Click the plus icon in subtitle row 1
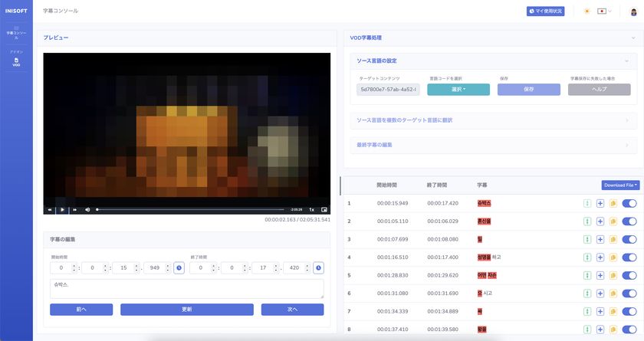This screenshot has width=644, height=341. (600, 203)
